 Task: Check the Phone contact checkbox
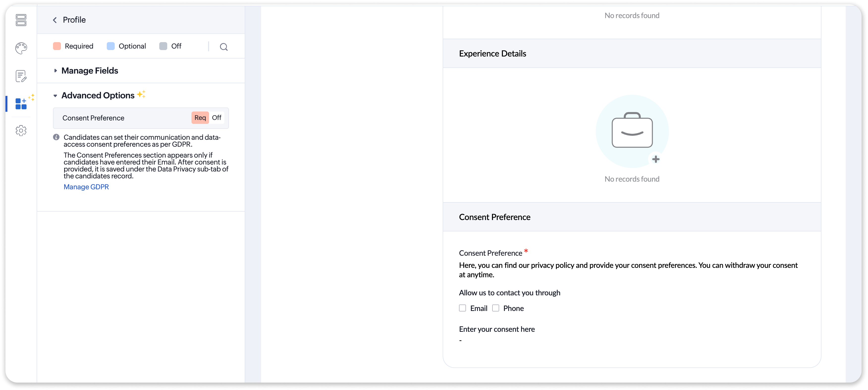click(x=495, y=308)
